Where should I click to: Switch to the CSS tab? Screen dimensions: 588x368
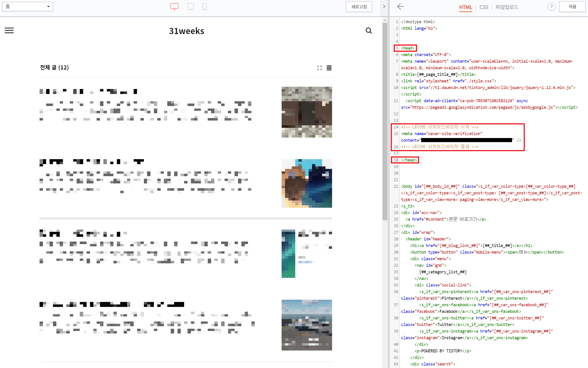pyautogui.click(x=484, y=7)
